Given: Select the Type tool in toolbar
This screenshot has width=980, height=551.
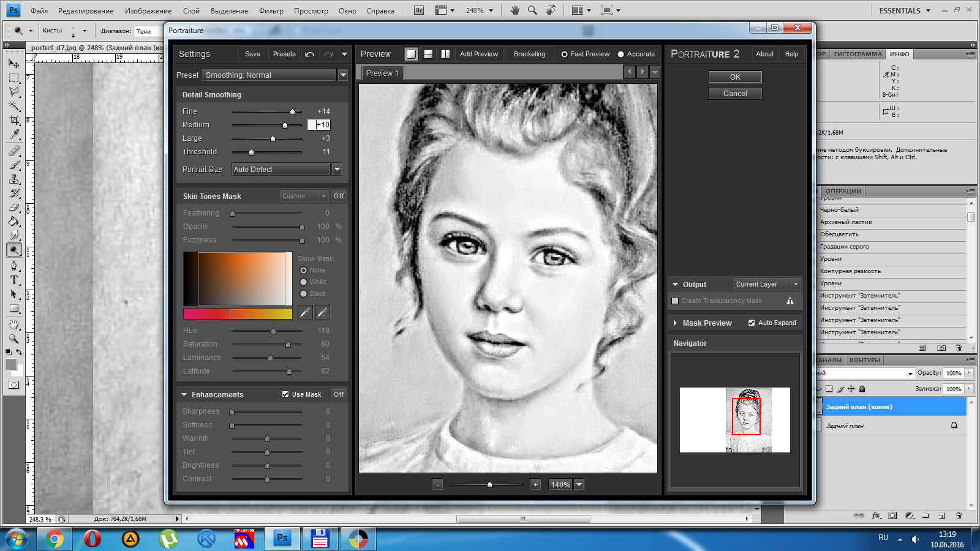Looking at the screenshot, I should [x=14, y=280].
